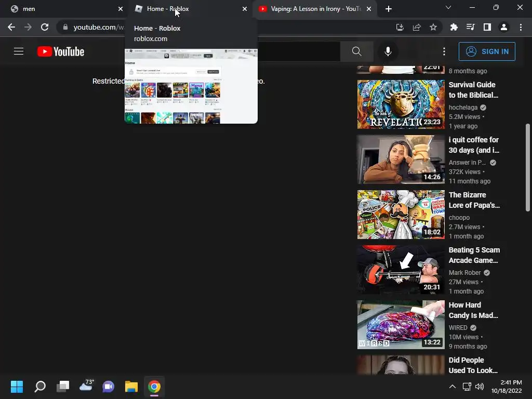This screenshot has height=399, width=532.
Task: Open the Chrome three-dot menu
Action: coord(521,27)
